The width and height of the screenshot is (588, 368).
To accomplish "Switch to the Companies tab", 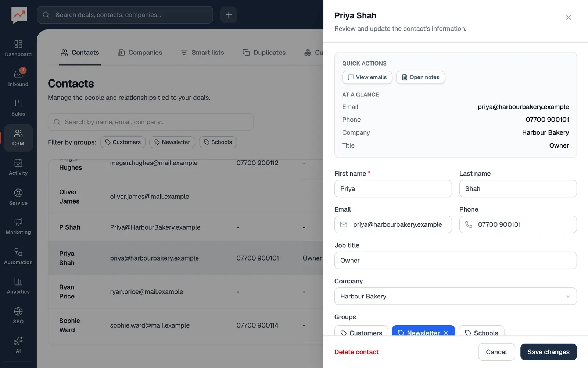I will point(140,53).
